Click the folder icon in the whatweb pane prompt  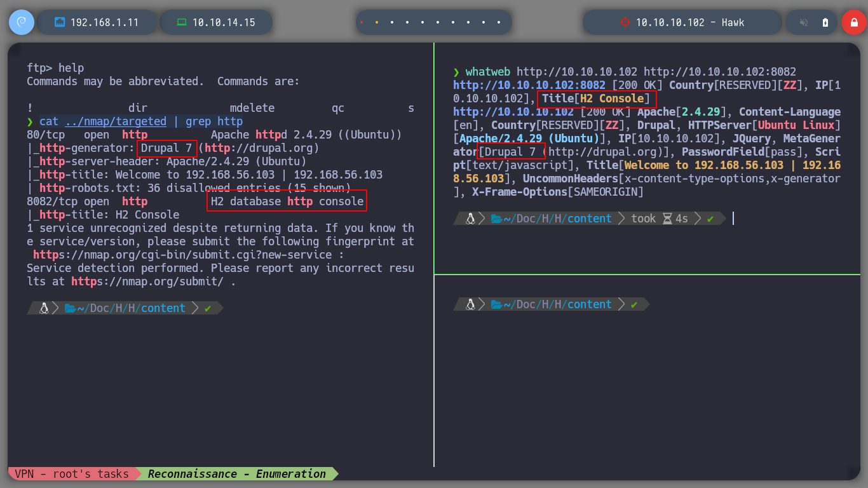click(496, 218)
